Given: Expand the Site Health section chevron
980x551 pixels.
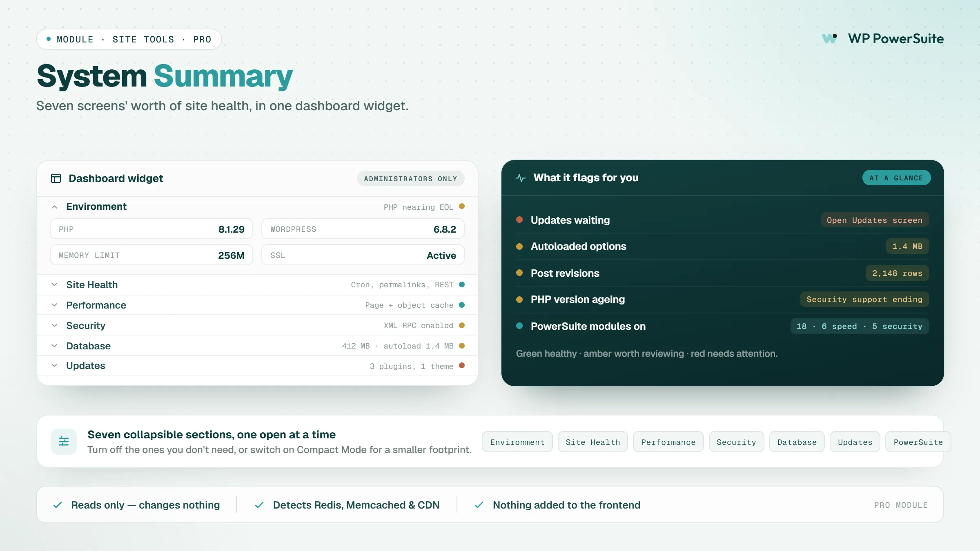Looking at the screenshot, I should coord(54,284).
